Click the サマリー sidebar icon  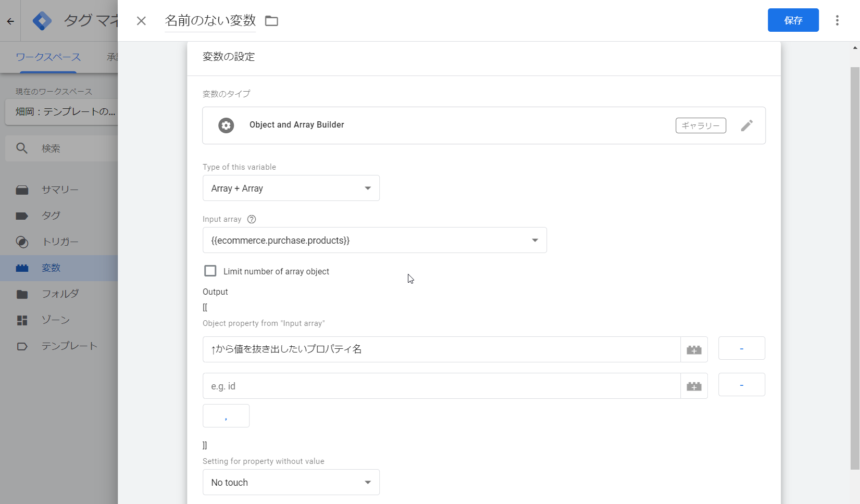tap(22, 190)
